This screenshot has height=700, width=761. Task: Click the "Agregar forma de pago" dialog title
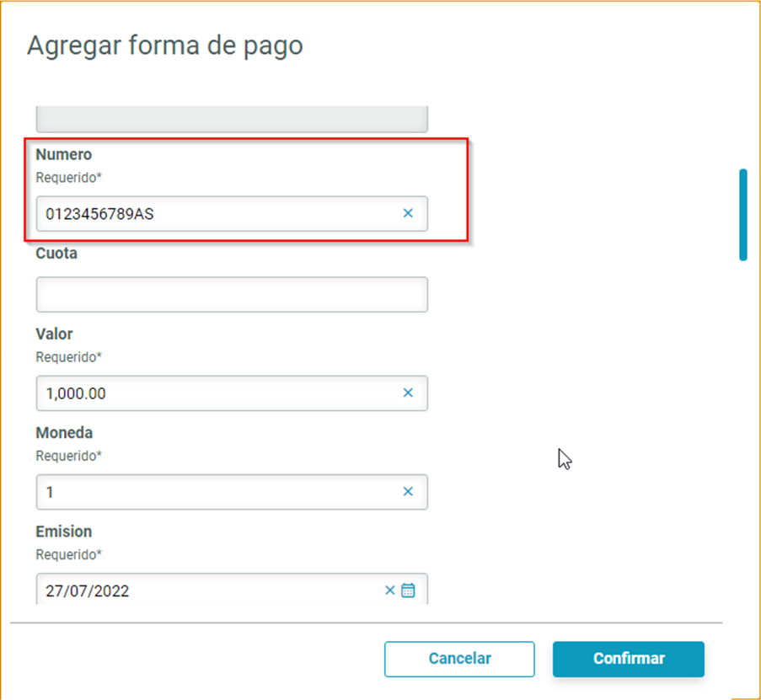point(165,45)
